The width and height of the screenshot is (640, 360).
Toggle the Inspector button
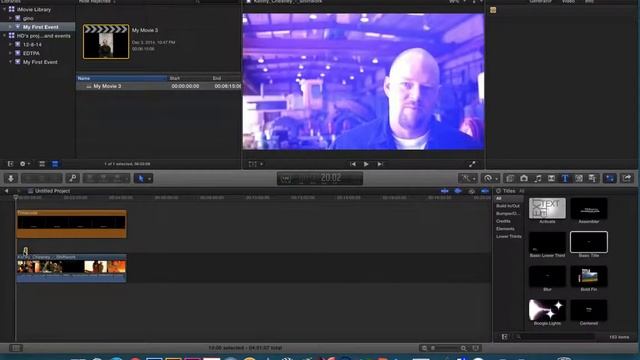[610, 178]
